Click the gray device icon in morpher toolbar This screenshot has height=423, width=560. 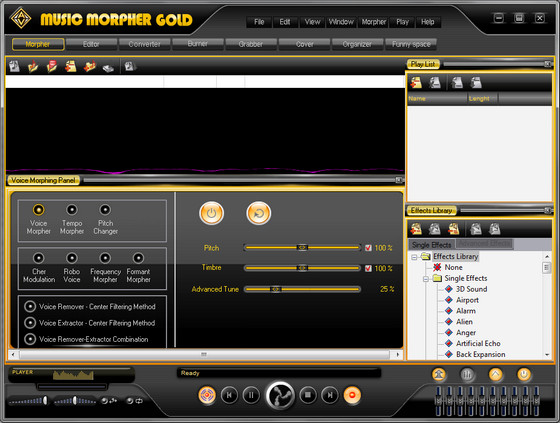coord(108,68)
